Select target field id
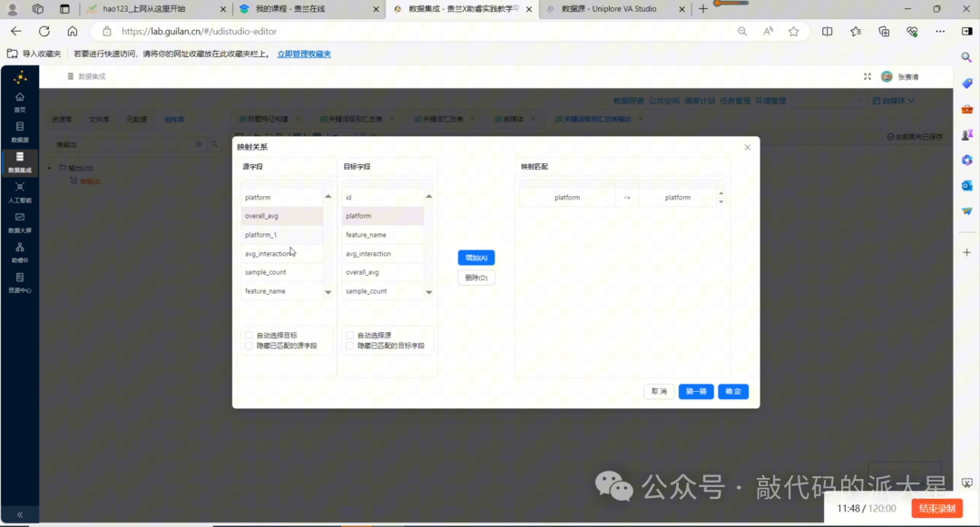This screenshot has width=980, height=527. [383, 198]
